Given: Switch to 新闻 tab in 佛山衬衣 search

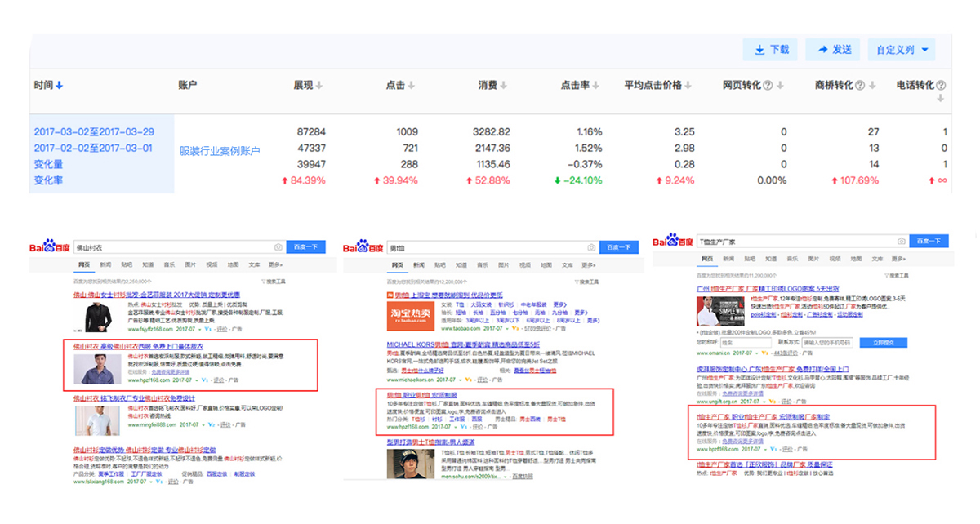Looking at the screenshot, I should pos(105,264).
